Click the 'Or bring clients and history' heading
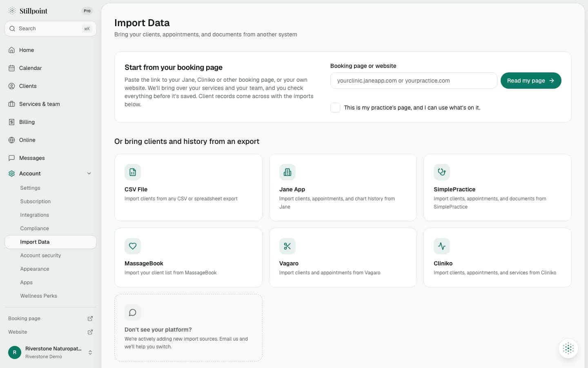Screen dimensions: 588x368 click(x=187, y=141)
